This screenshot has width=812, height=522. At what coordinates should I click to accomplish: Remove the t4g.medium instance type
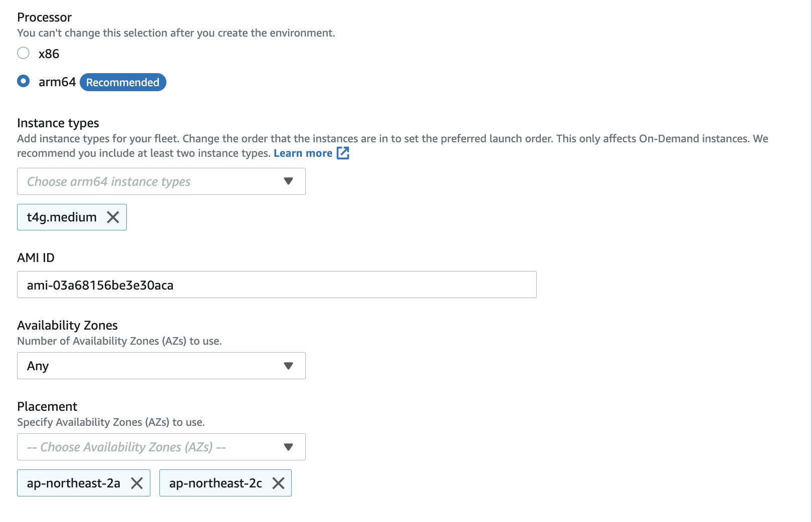(x=113, y=217)
